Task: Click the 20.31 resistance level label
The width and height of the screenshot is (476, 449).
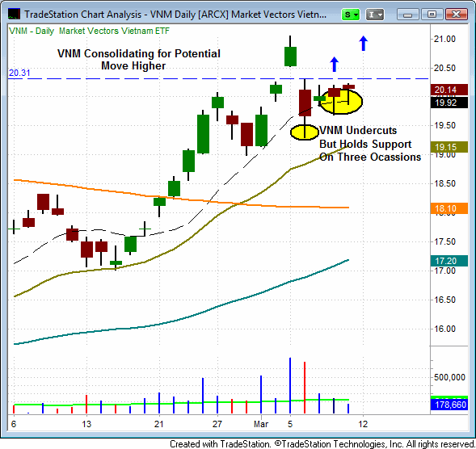Action: pos(19,73)
